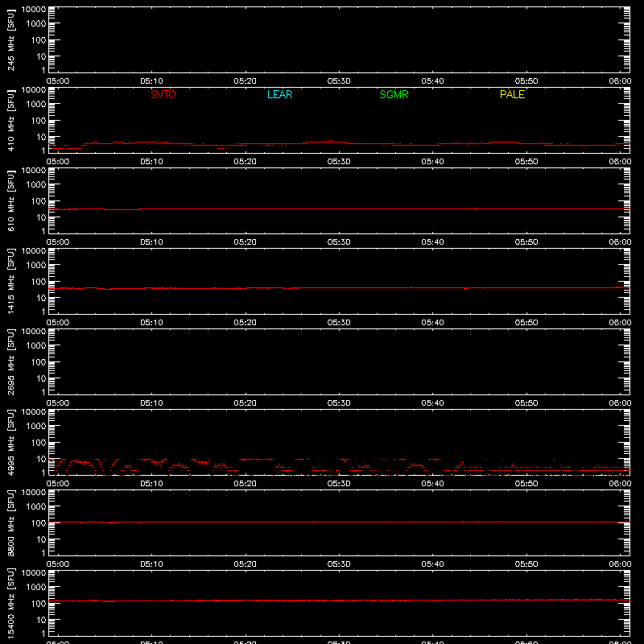This screenshot has height=644, width=644.
Task: Click the 100 tick on the 8800 MHz axis
Action: [39, 523]
